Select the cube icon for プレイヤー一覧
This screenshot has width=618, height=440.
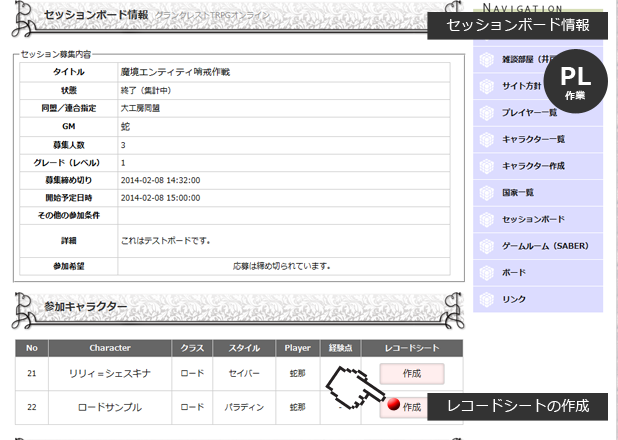(x=487, y=113)
